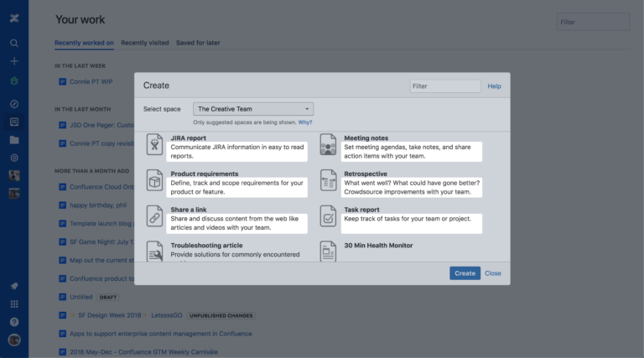Focus the Filter field on Your work page
Screen dimensions: 644x358
point(593,22)
